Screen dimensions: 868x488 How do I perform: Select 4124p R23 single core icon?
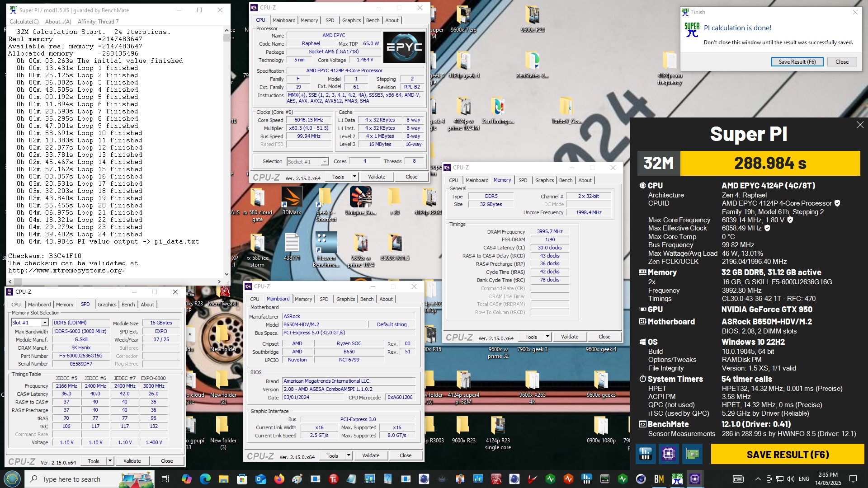[x=498, y=433]
